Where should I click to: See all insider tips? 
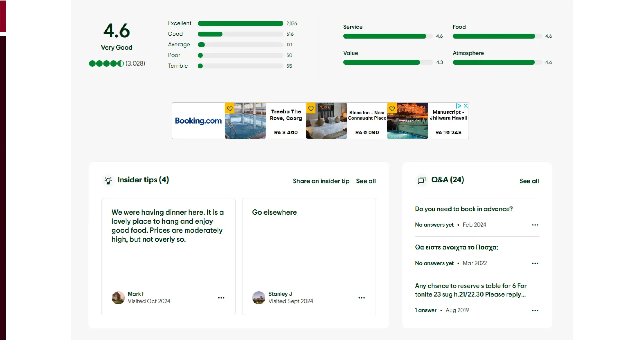point(366,181)
